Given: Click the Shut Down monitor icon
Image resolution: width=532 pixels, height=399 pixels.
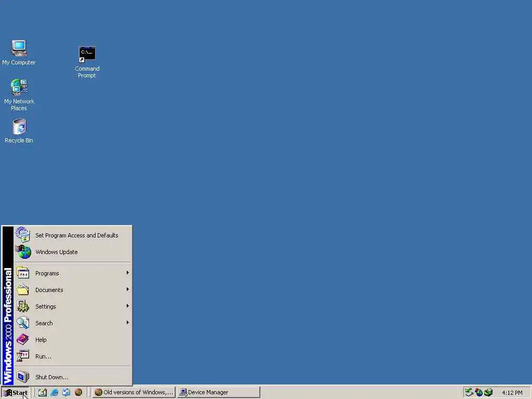Looking at the screenshot, I should pos(23,377).
